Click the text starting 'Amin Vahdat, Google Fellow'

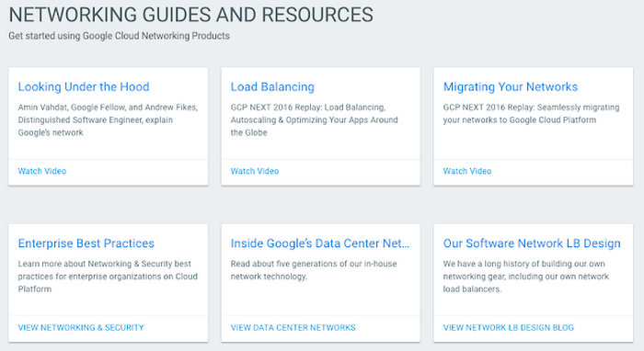108,119
